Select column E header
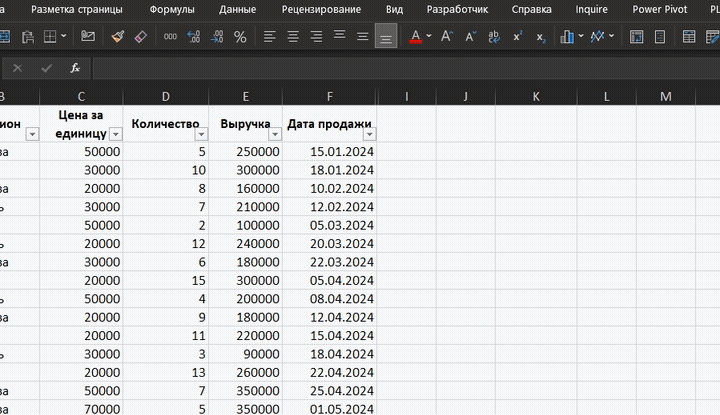 tap(246, 96)
